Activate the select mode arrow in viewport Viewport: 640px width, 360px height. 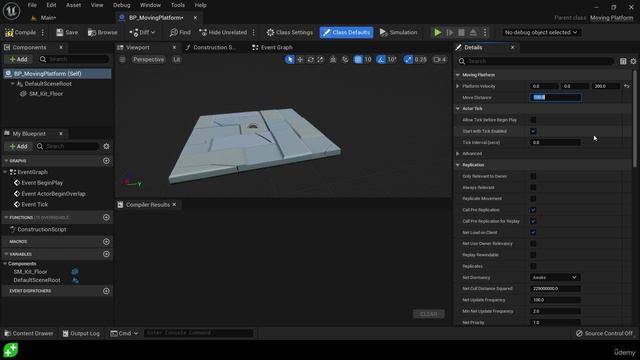[289, 60]
